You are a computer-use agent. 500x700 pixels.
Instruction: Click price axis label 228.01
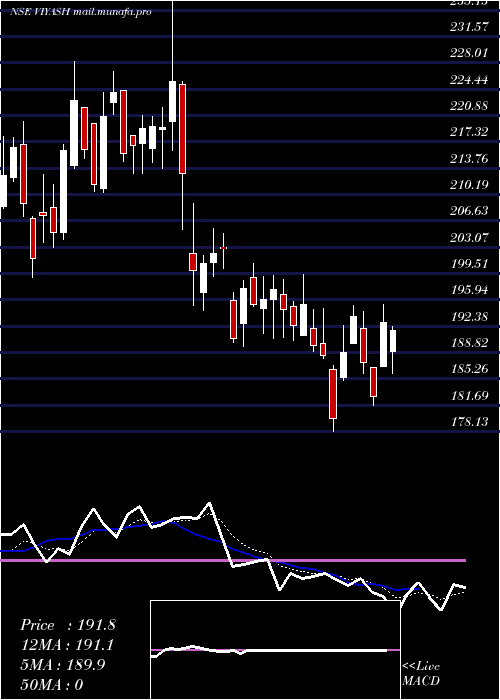point(469,53)
